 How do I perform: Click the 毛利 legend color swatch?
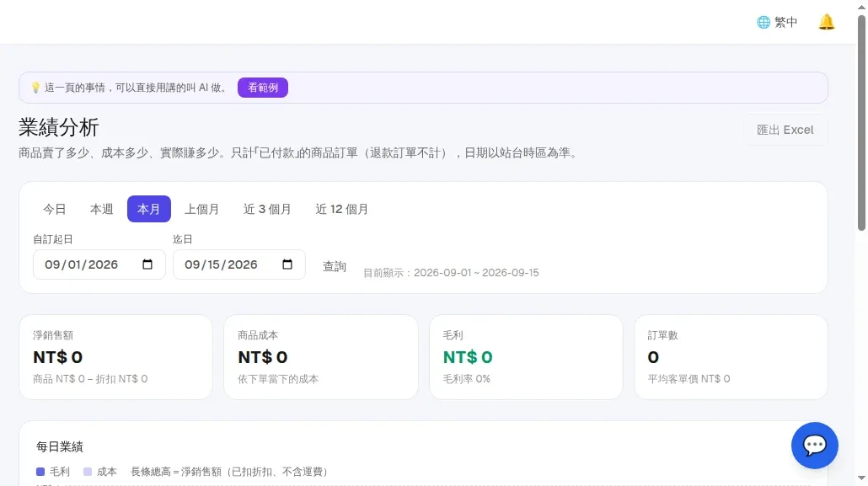[x=40, y=472]
